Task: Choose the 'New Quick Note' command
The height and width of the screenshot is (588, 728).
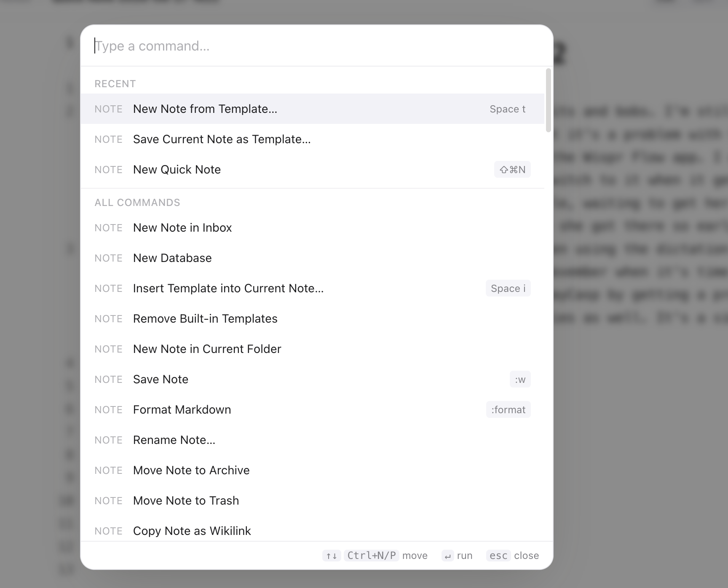Action: [x=312, y=169]
